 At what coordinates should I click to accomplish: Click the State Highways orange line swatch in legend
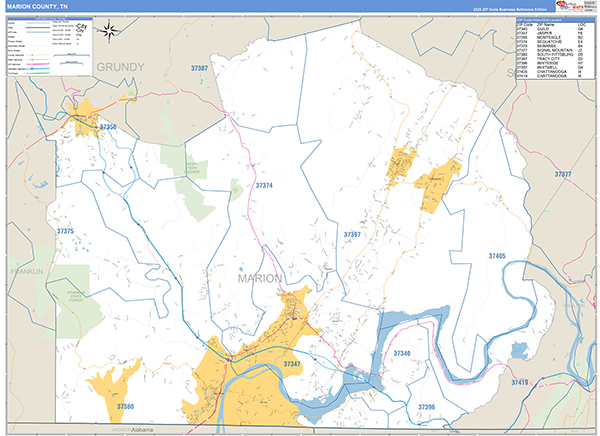point(38,60)
